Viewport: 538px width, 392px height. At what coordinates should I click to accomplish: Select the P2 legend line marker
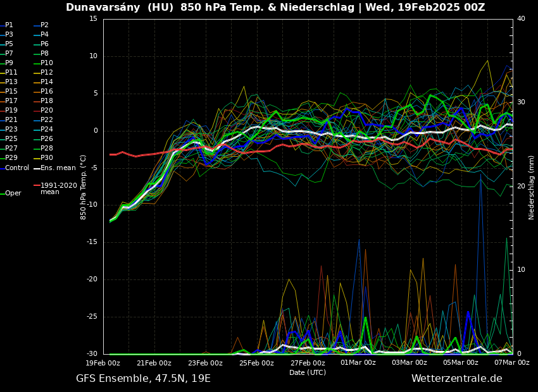[37, 25]
